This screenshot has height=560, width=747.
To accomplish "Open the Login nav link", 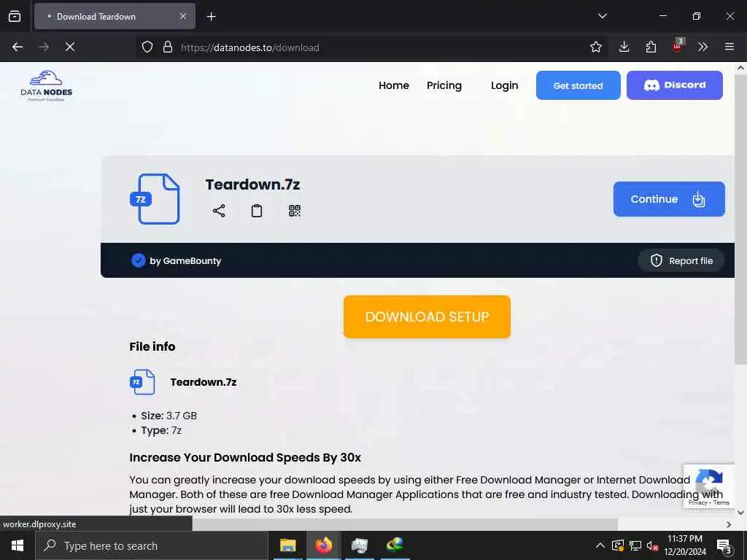I will (x=504, y=85).
